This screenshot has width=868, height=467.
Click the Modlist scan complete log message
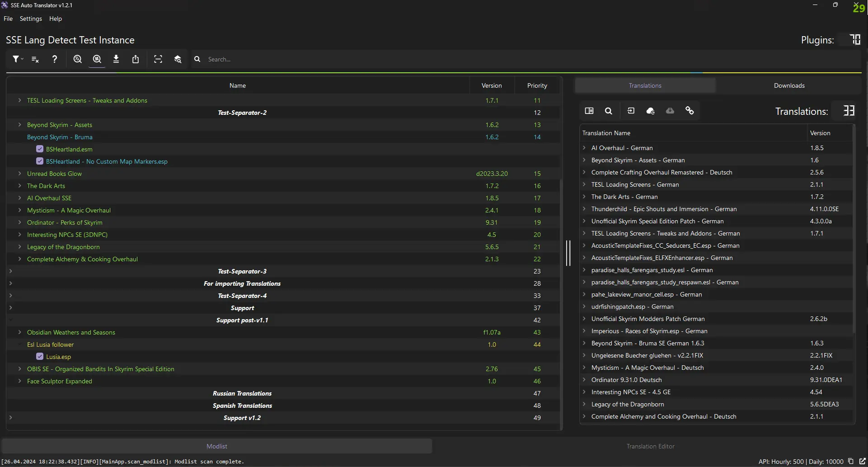(123, 462)
